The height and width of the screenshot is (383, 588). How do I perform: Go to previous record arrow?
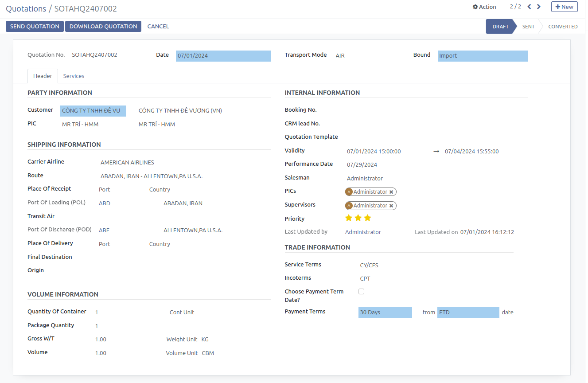(529, 7)
